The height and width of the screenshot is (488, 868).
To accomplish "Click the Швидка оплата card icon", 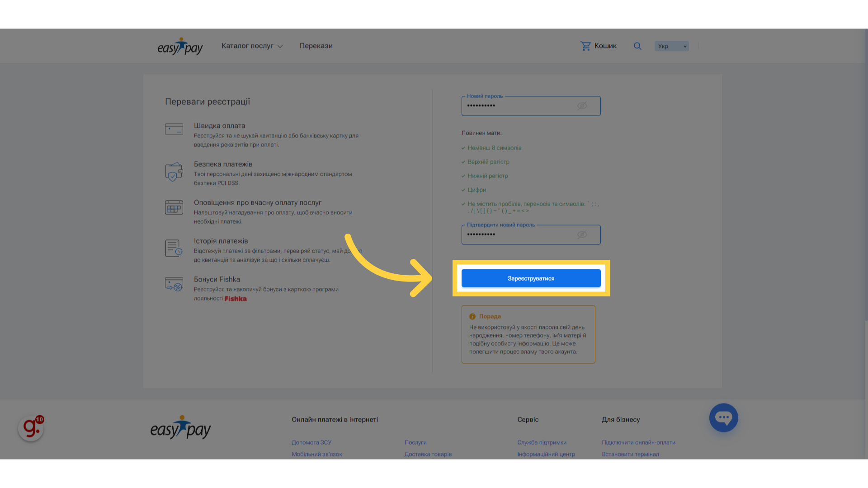I will 174,129.
